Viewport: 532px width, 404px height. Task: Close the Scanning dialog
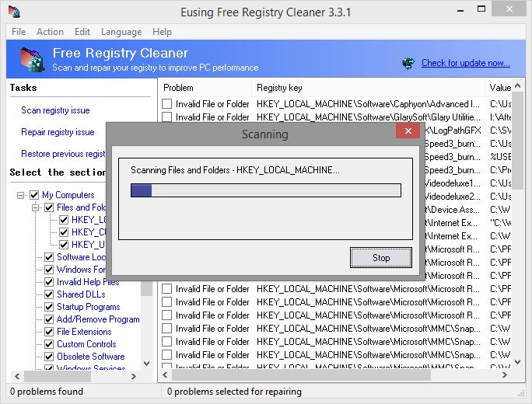pyautogui.click(x=408, y=131)
